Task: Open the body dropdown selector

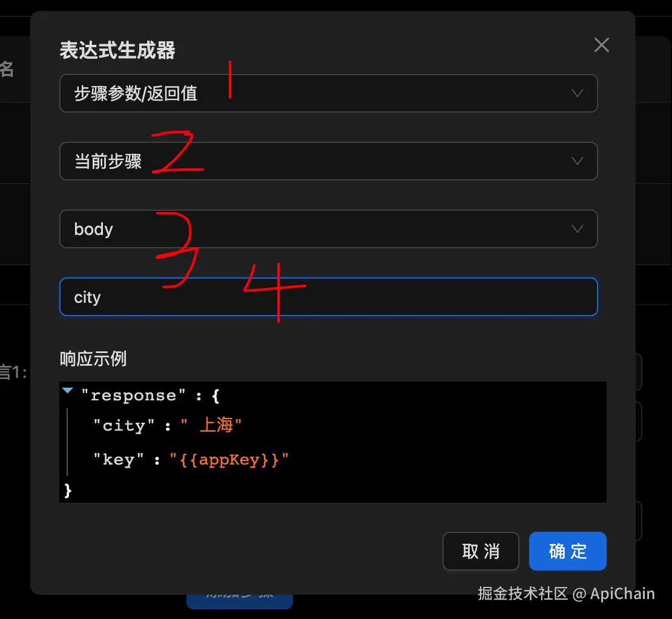Action: (328, 229)
